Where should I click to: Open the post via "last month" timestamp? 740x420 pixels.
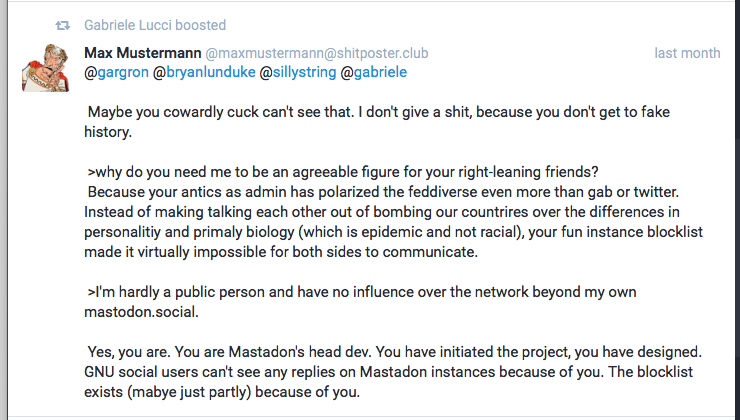(x=687, y=53)
